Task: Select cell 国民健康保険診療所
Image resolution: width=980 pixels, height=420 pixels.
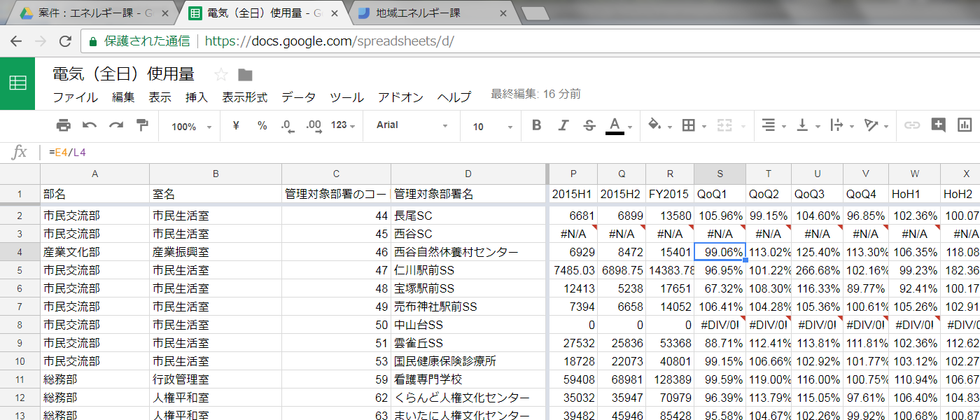Action: pyautogui.click(x=468, y=361)
